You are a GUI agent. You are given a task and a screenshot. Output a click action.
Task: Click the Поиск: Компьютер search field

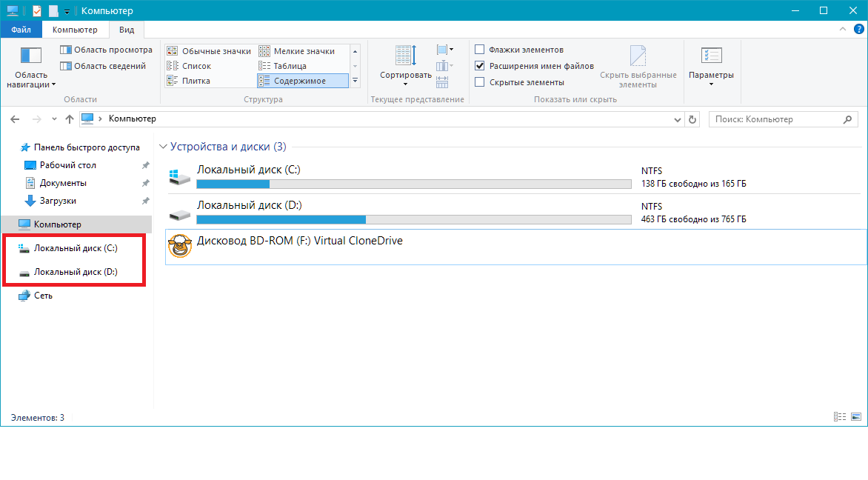pos(774,119)
